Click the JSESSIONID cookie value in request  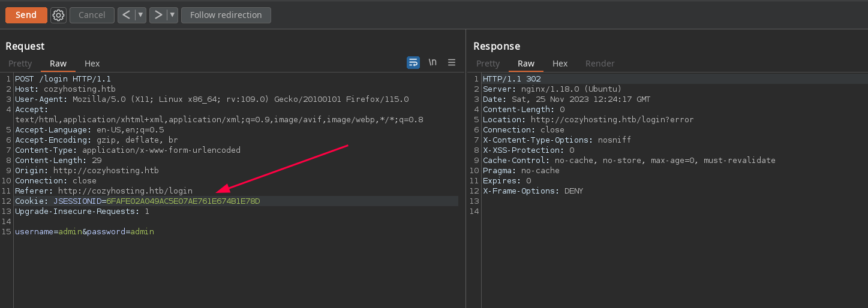(183, 201)
